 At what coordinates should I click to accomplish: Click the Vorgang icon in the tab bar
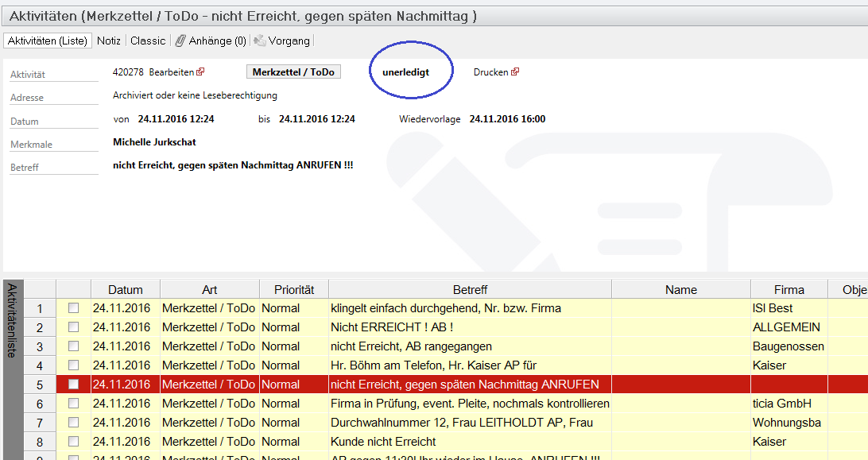tap(259, 41)
